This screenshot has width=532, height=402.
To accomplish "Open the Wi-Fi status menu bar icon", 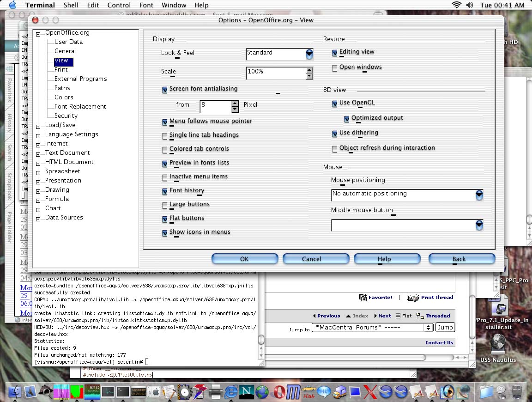I will [457, 5].
